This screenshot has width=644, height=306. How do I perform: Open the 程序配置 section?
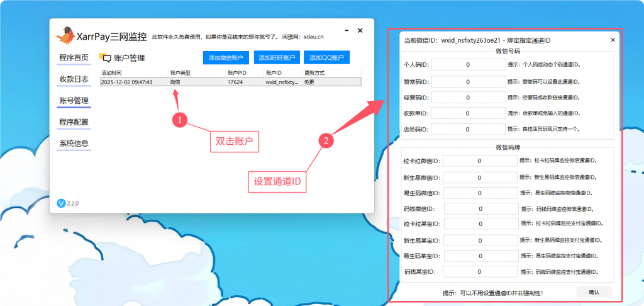click(74, 122)
